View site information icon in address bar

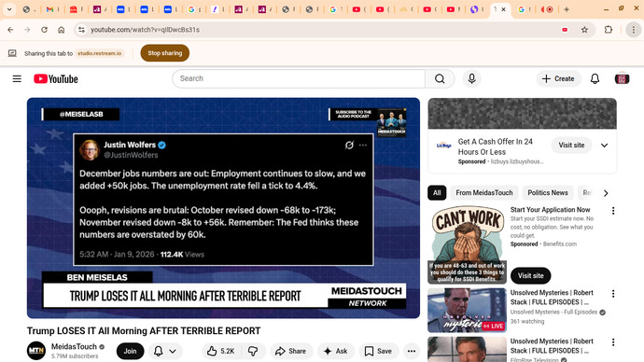(82, 30)
